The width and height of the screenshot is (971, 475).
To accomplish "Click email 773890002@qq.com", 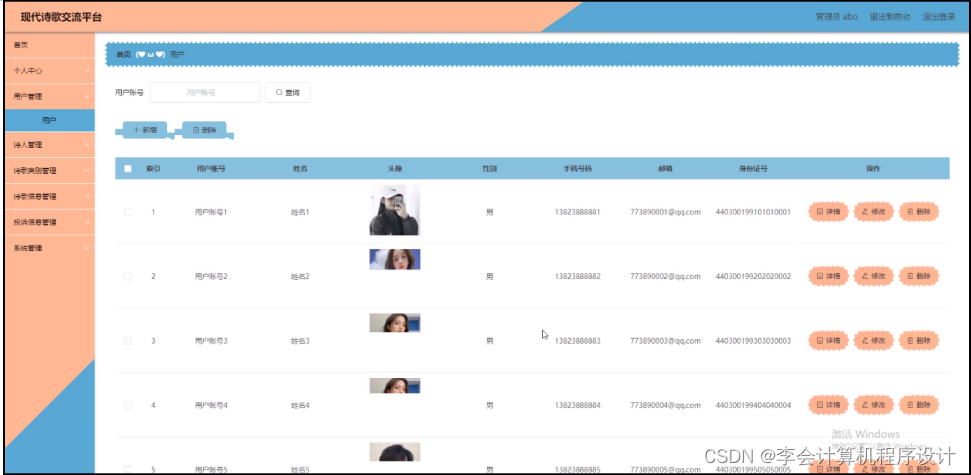I will [666, 276].
